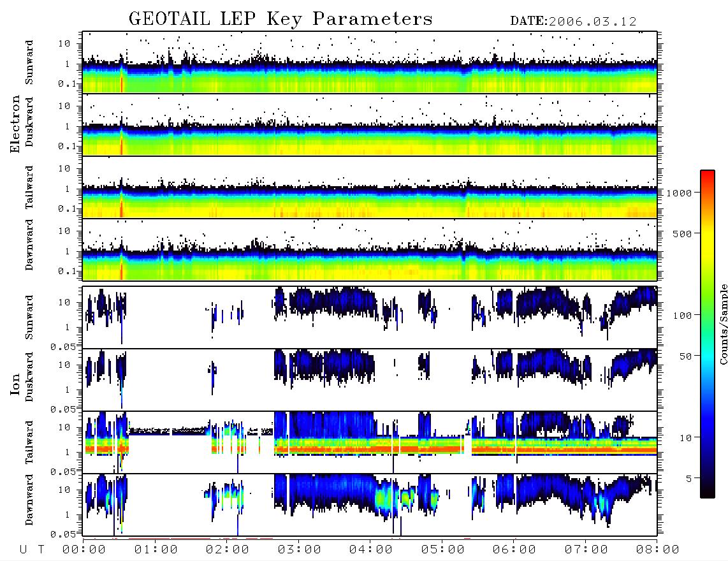The image size is (728, 561).
Task: Click the 10 tick of Electron Duskward panel
Action: pos(64,106)
